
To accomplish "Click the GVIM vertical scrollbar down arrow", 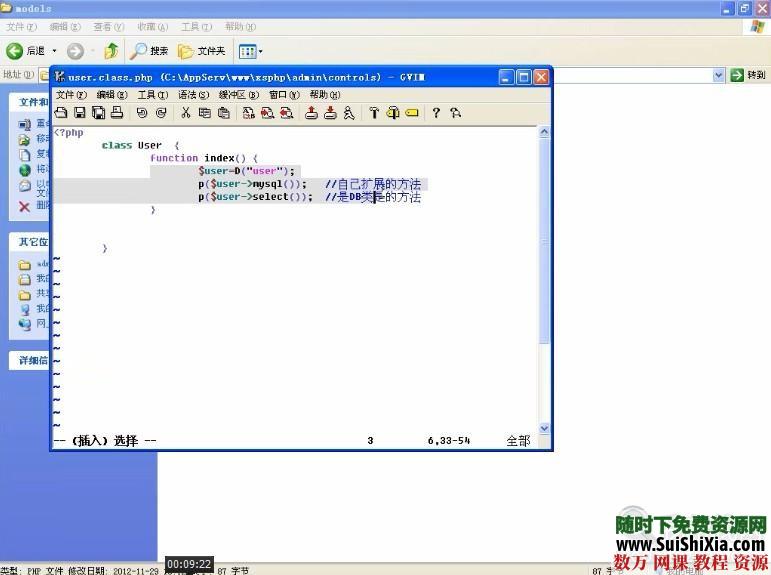I will point(544,428).
